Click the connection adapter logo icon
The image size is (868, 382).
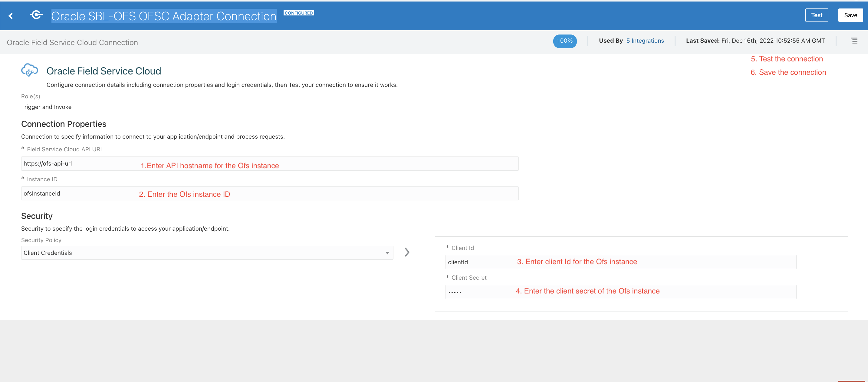(x=36, y=15)
